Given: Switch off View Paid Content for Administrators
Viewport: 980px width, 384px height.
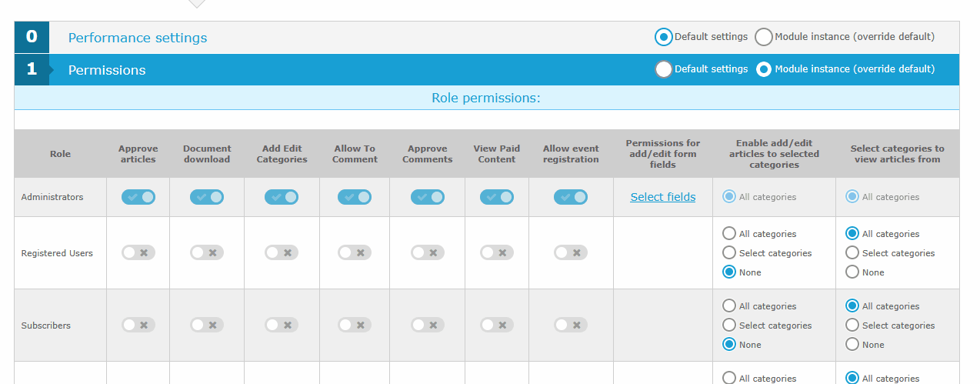Looking at the screenshot, I should click(x=497, y=197).
